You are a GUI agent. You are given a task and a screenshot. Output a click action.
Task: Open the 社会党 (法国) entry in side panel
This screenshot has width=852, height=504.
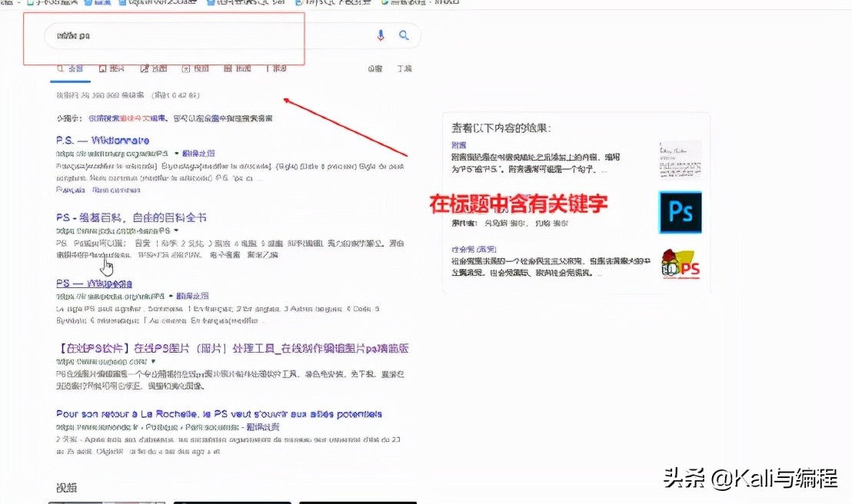pyautogui.click(x=474, y=249)
